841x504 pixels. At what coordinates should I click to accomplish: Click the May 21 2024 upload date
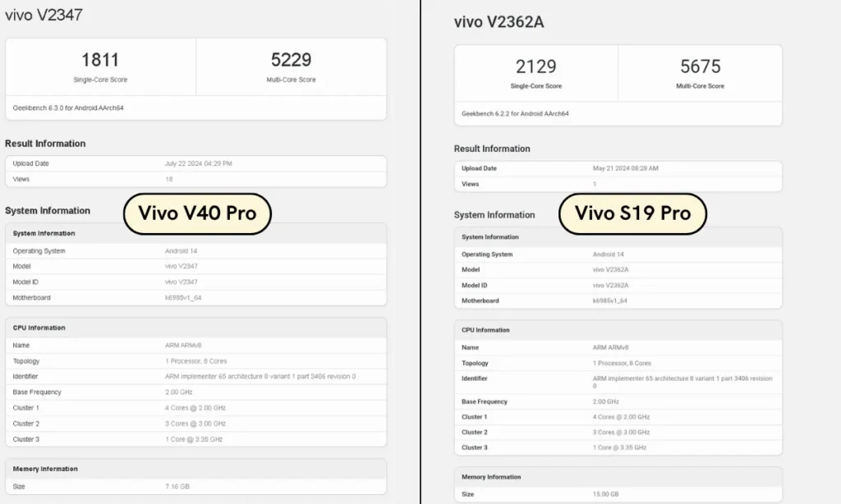tap(625, 168)
